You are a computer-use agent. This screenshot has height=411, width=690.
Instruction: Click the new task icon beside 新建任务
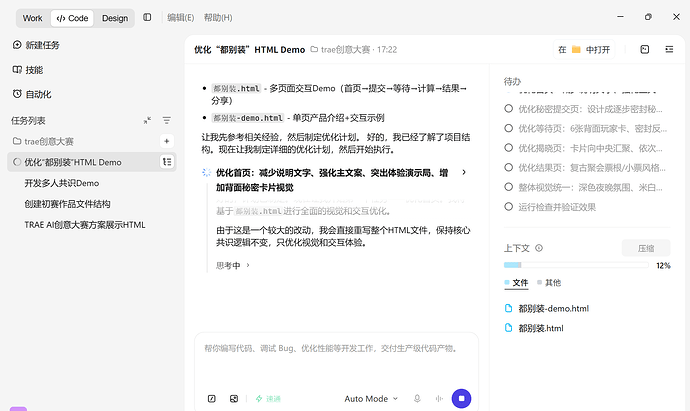point(17,45)
